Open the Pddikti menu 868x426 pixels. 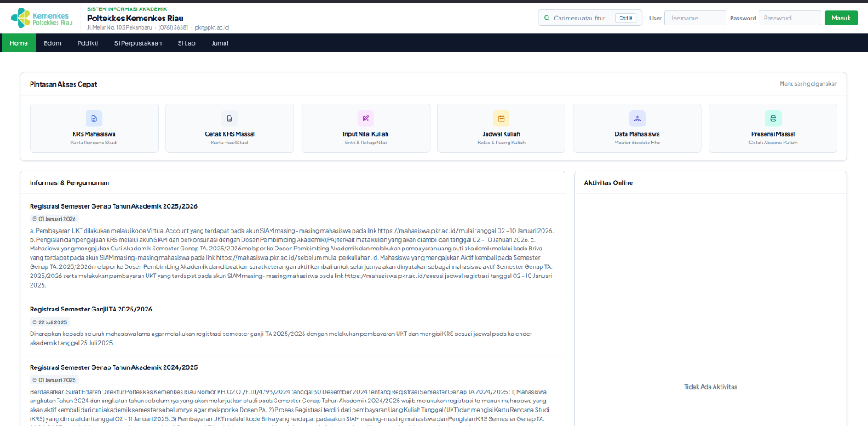pyautogui.click(x=88, y=43)
